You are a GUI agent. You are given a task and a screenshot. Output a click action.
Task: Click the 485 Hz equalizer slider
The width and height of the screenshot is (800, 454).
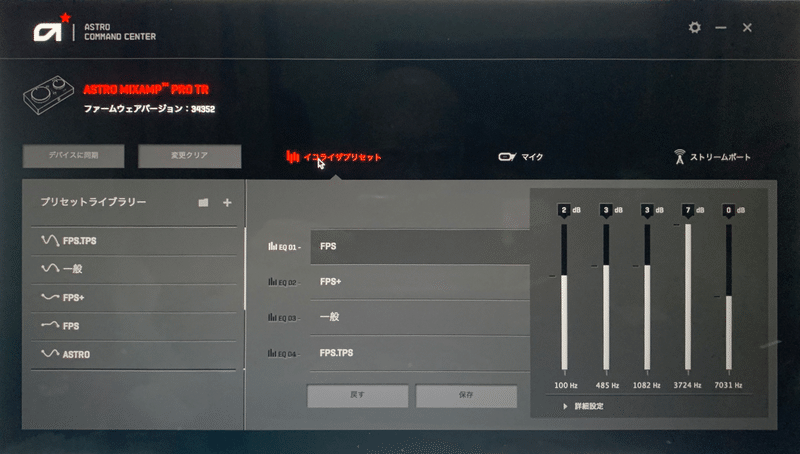606,297
